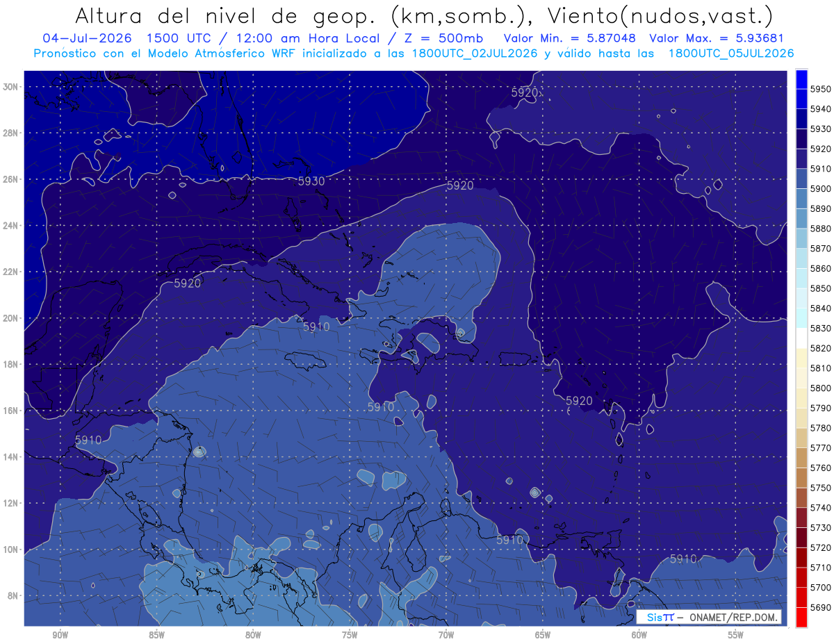Click the '5900' colorbar value

point(820,189)
